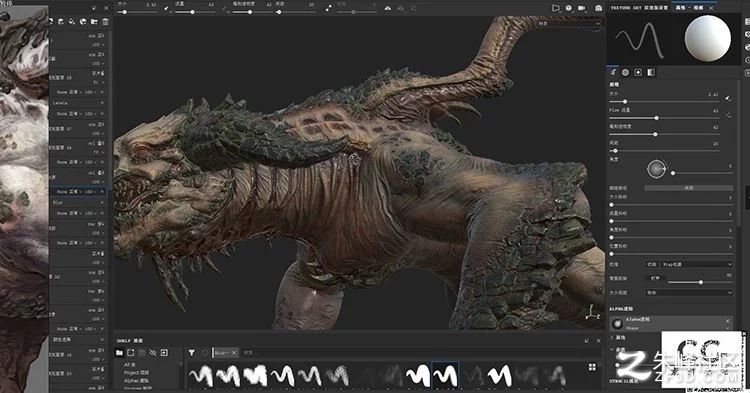Screen dimensions: 750x393
Task: Click the trash delete-layer icon in layers toolbar
Action: coord(105,22)
